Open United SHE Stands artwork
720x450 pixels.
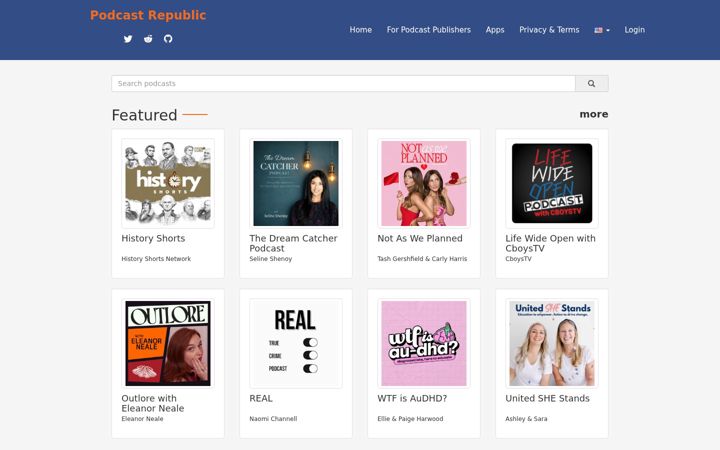pos(552,343)
